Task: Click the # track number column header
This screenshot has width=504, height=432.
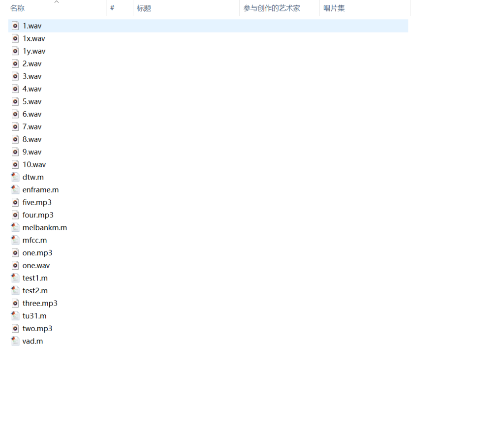Action: pos(112,8)
